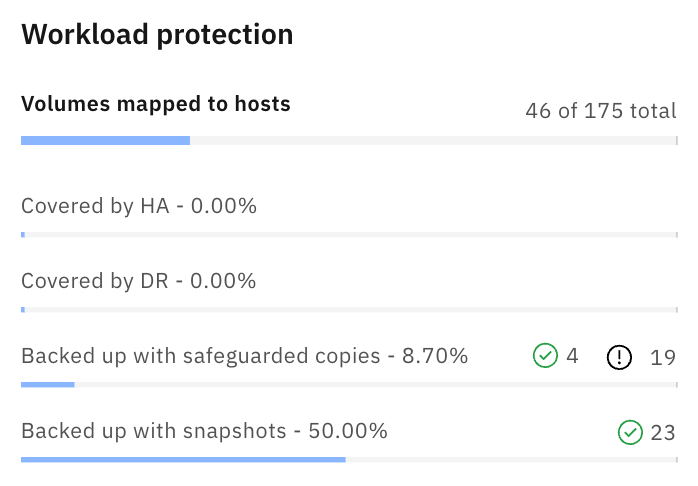The width and height of the screenshot is (698, 486).
Task: Click green checkmark icon beside snapshots count 23
Action: point(630,432)
